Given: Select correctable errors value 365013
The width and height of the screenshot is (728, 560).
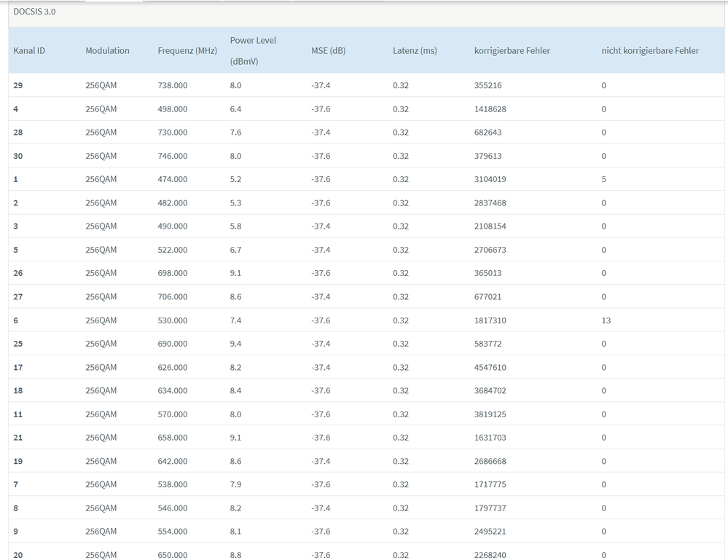Looking at the screenshot, I should pyautogui.click(x=488, y=273).
